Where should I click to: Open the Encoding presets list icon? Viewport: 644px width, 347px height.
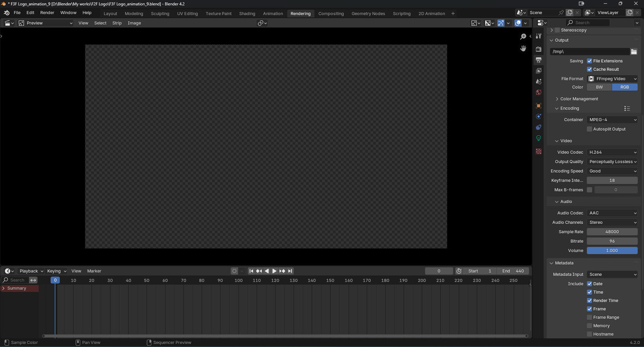pos(627,108)
